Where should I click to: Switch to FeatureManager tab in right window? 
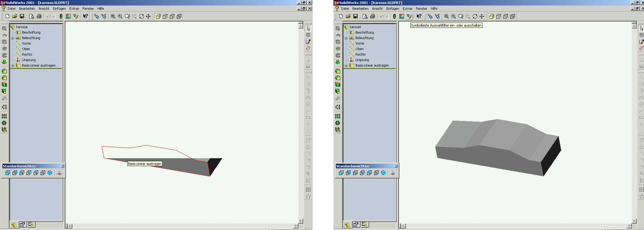(x=347, y=225)
